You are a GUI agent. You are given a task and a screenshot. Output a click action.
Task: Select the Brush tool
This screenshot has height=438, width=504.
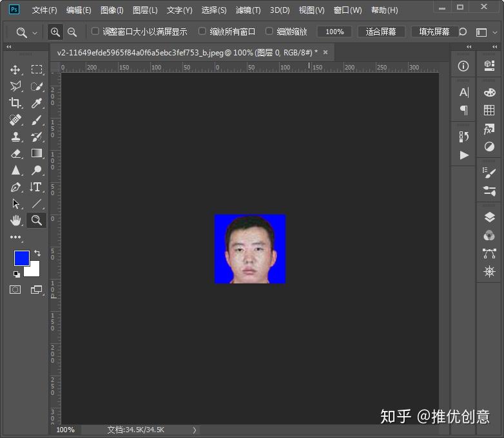[x=37, y=120]
